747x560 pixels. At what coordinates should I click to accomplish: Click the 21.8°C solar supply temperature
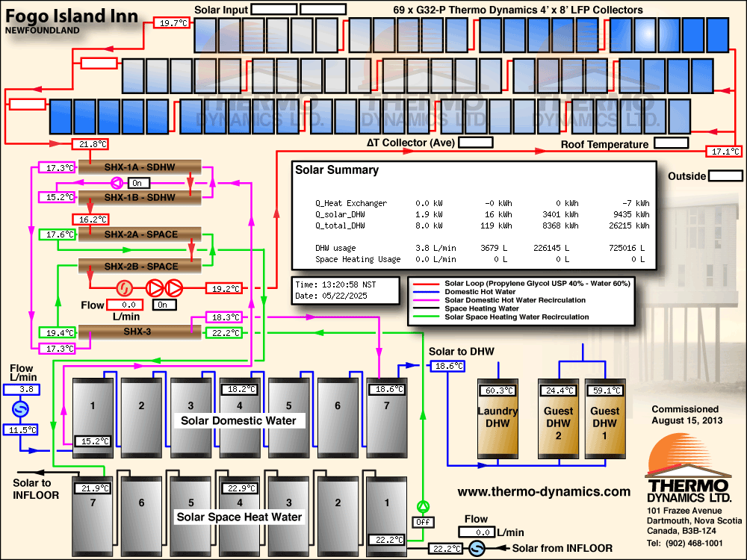coord(90,144)
